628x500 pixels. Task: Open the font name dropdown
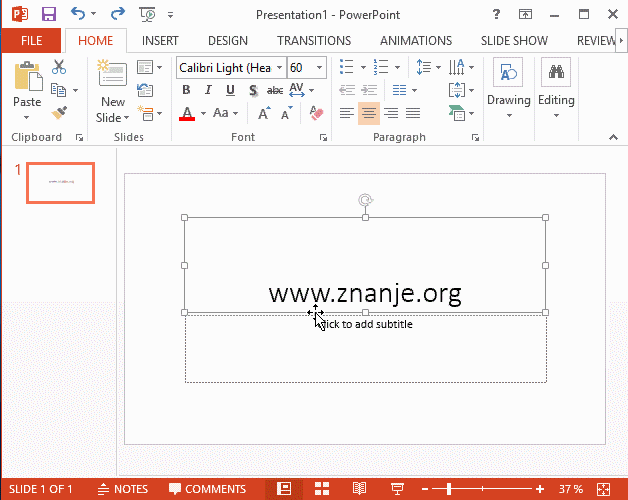(x=278, y=68)
